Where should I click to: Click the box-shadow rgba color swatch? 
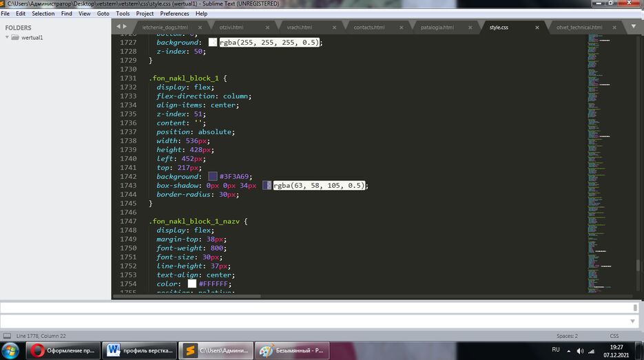tap(267, 186)
